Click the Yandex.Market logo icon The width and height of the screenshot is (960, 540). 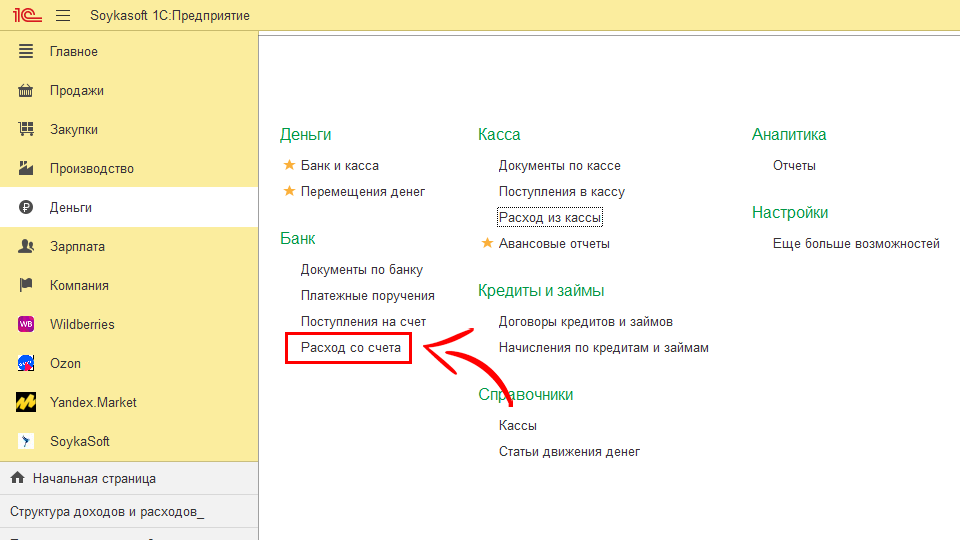click(x=27, y=403)
